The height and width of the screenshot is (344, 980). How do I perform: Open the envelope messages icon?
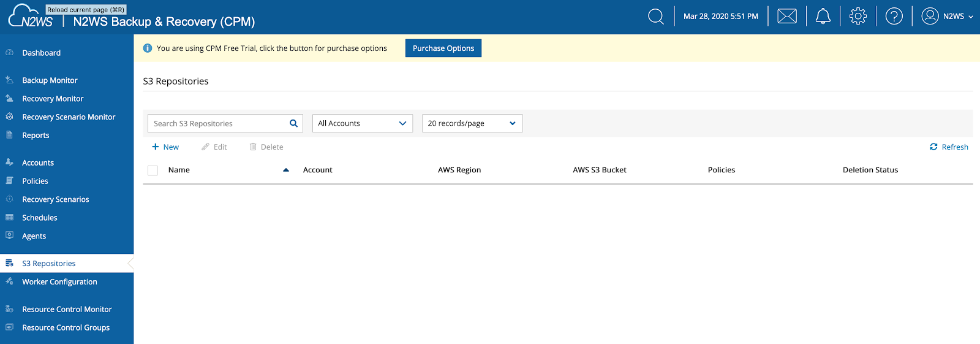787,17
